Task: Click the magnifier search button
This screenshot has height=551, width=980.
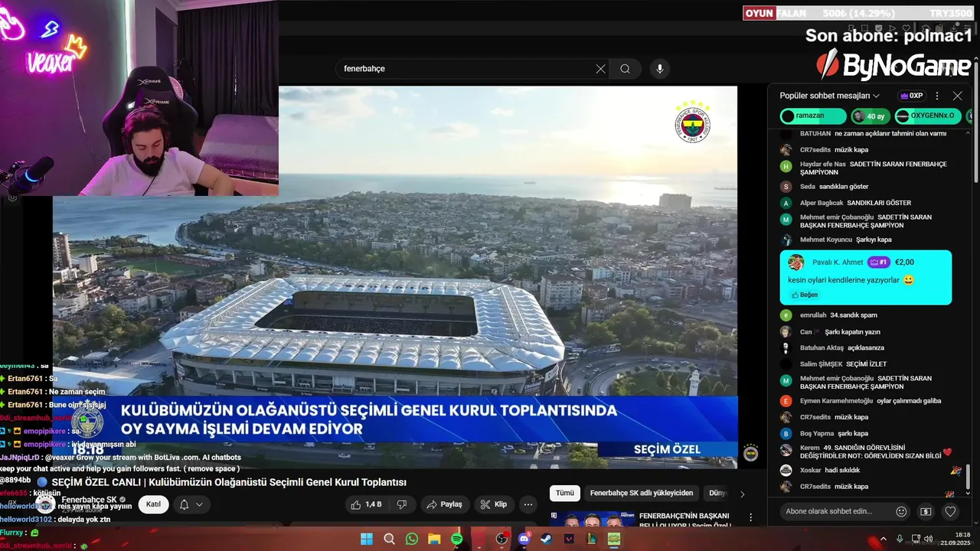Action: [626, 69]
